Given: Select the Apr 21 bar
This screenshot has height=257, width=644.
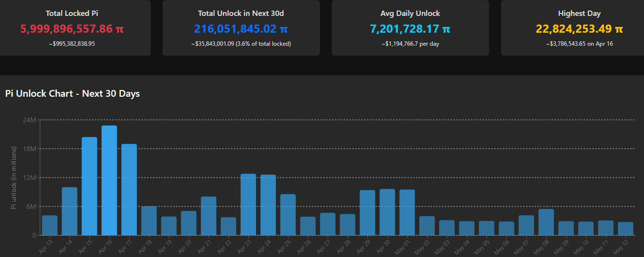Looking at the screenshot, I should coord(208,216).
